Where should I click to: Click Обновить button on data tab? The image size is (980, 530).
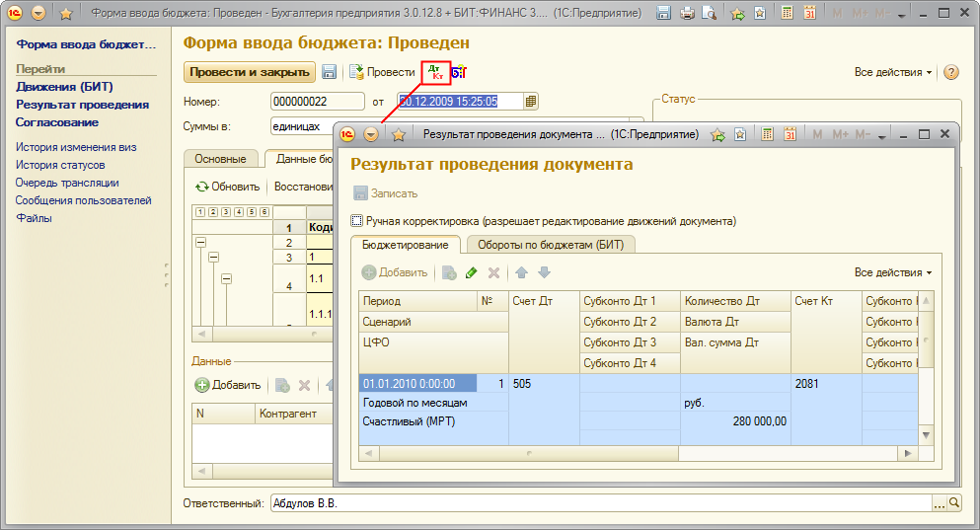[x=228, y=187]
